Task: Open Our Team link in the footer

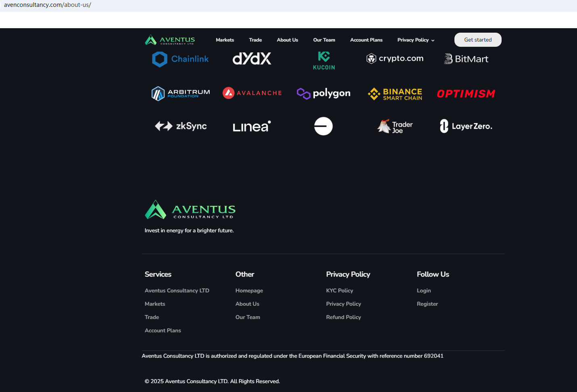Action: [248, 317]
